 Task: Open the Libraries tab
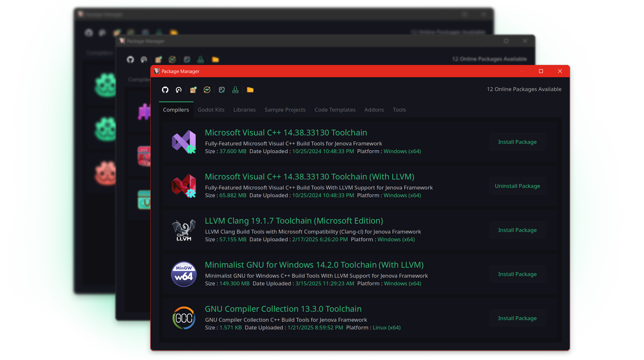pos(244,110)
